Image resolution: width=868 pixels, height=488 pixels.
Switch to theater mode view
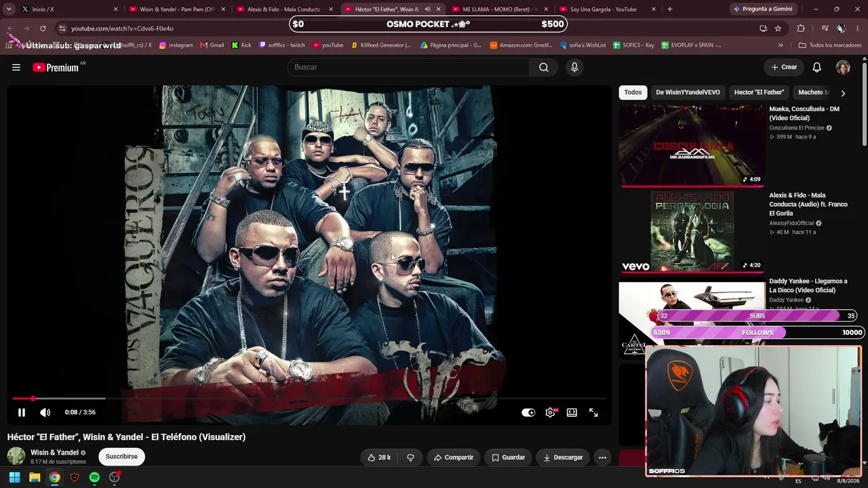572,412
